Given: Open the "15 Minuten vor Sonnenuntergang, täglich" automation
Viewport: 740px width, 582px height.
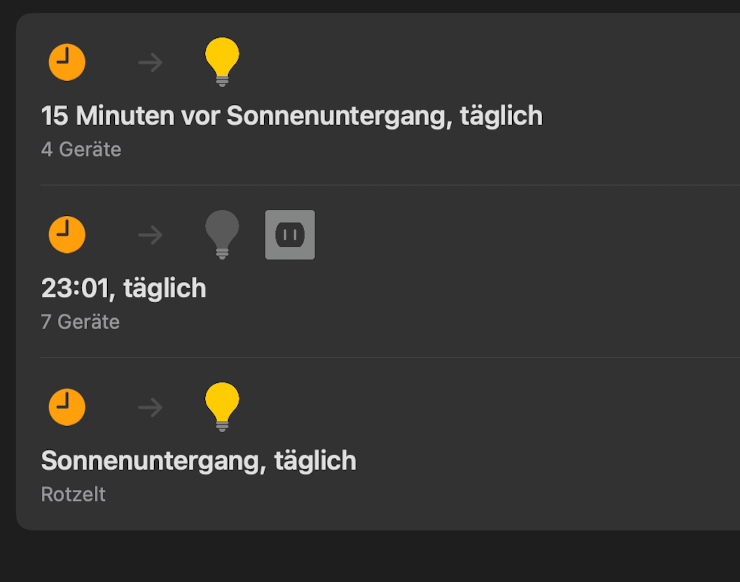Looking at the screenshot, I should click(x=291, y=116).
